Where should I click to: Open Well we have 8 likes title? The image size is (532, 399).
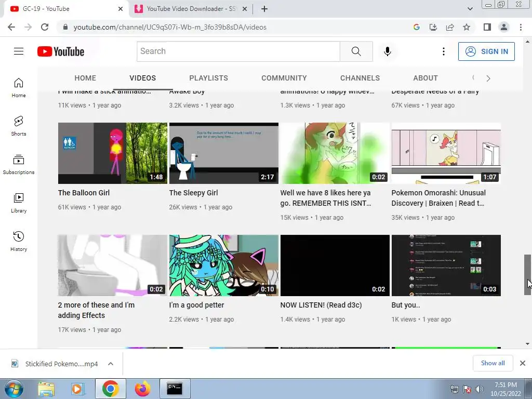pyautogui.click(x=326, y=198)
